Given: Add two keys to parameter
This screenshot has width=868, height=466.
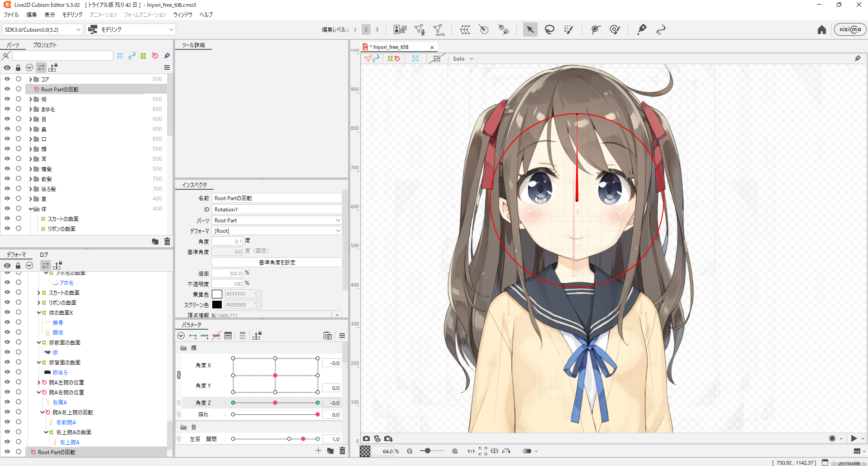Looking at the screenshot, I should 193,336.
